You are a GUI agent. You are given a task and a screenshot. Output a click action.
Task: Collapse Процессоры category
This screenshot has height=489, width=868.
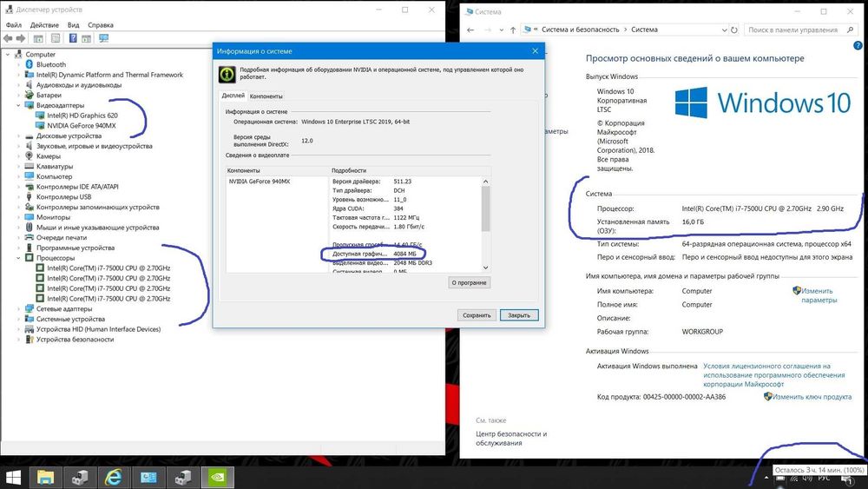point(18,258)
